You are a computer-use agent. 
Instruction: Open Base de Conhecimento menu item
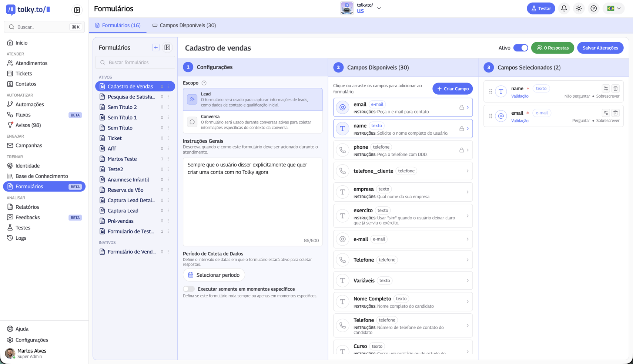(41, 176)
